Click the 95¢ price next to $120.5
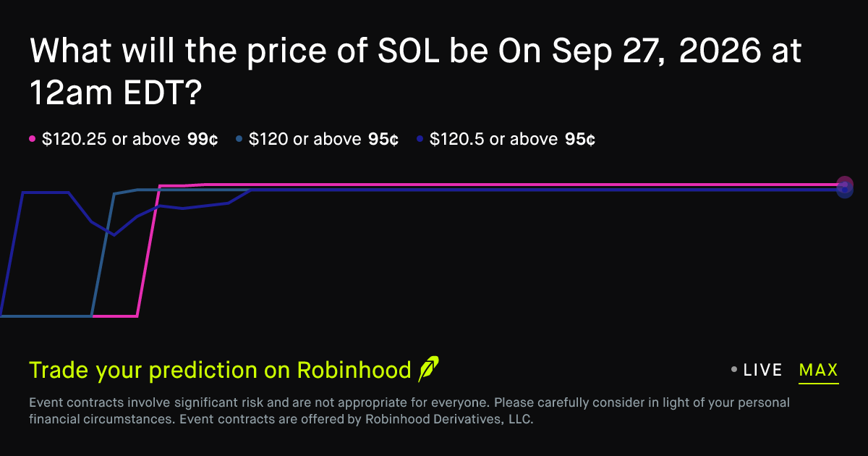This screenshot has height=456, width=868. tap(580, 140)
